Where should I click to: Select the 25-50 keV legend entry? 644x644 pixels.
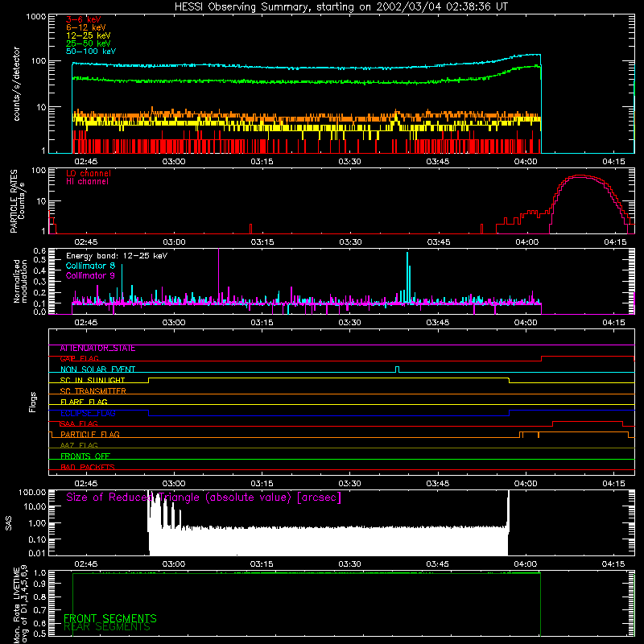pyautogui.click(x=89, y=43)
